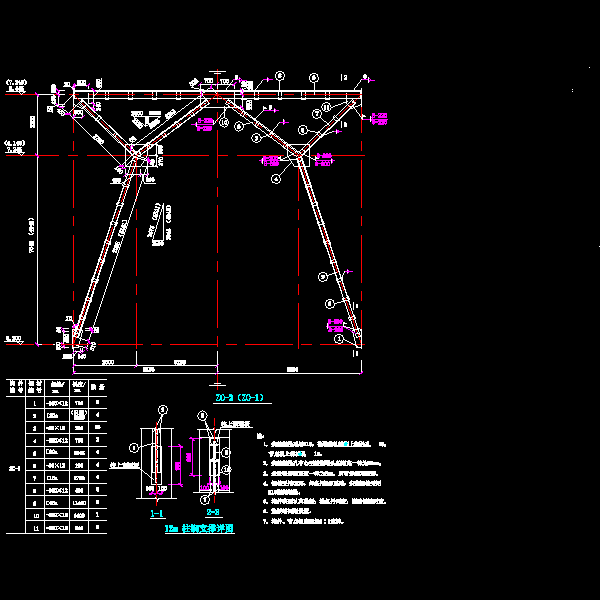Screen dimensions: 600x600
Task: Click the last note line numbered 7
Action: point(303,521)
